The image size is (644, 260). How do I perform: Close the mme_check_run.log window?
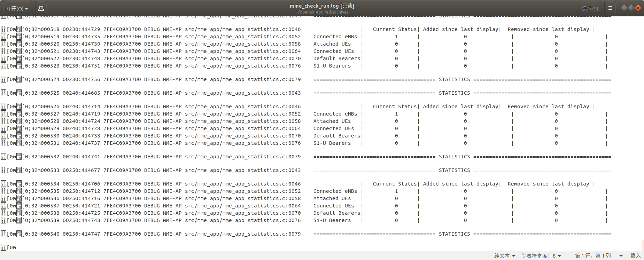tap(638, 8)
